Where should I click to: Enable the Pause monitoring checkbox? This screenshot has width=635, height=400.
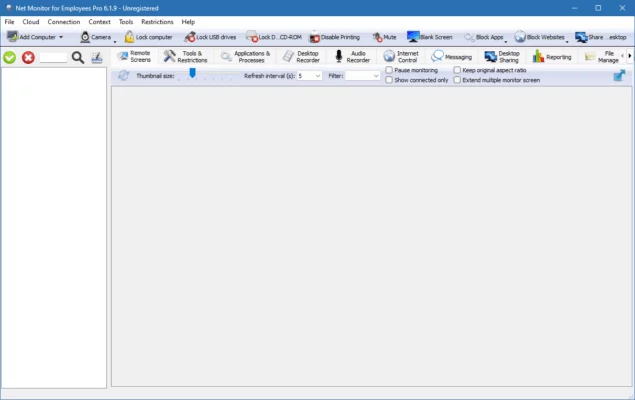pyautogui.click(x=389, y=70)
